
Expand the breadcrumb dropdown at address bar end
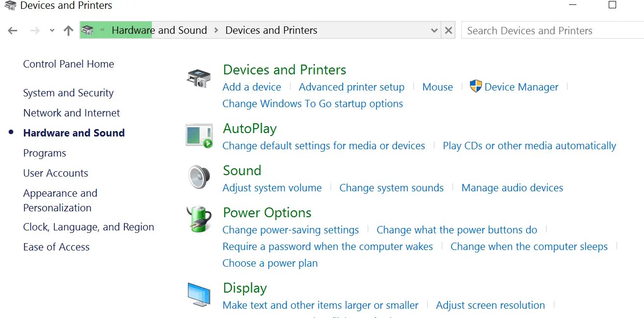[x=434, y=30]
